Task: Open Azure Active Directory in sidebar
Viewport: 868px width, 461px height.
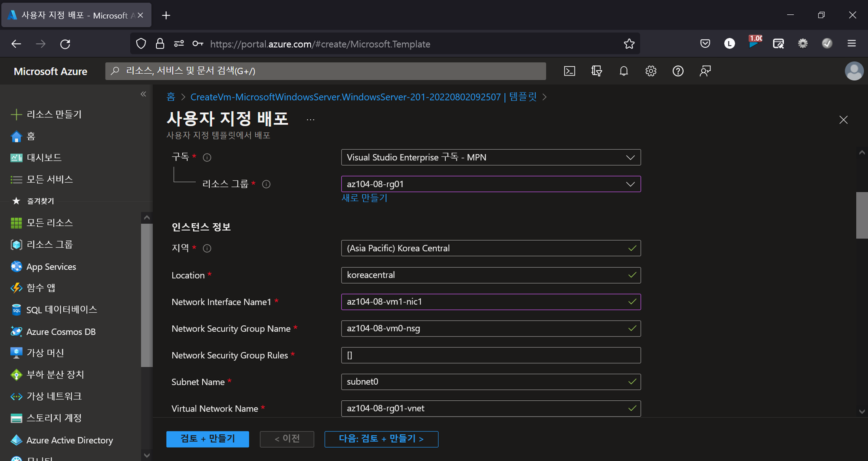Action: 69,440
